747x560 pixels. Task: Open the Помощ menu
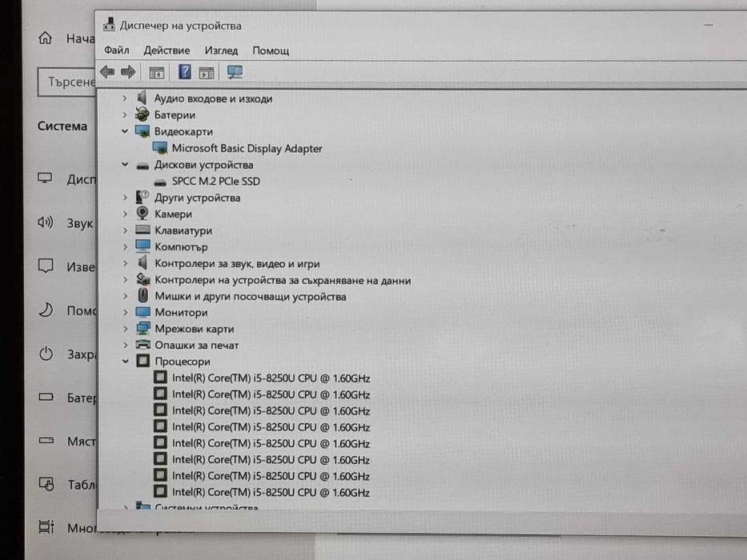pyautogui.click(x=271, y=50)
